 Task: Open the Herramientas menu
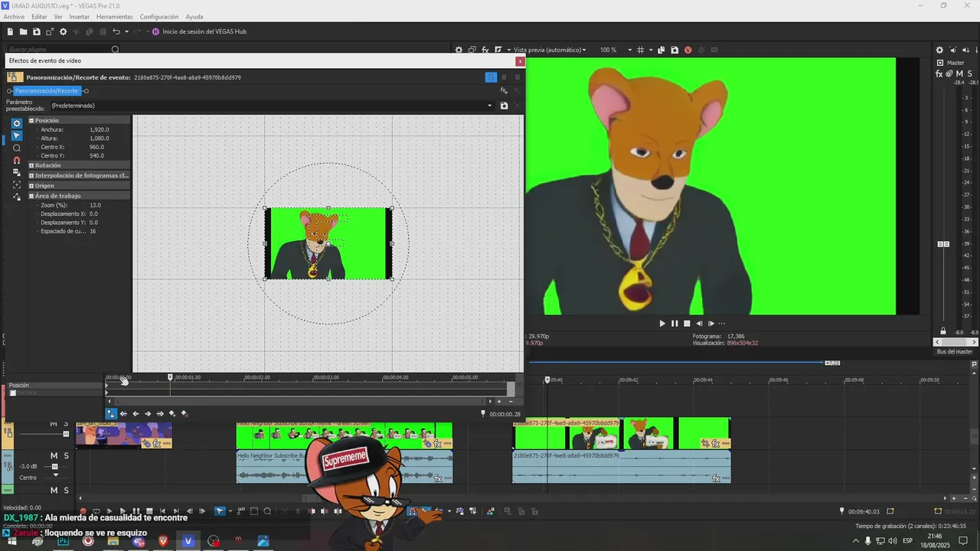click(114, 16)
